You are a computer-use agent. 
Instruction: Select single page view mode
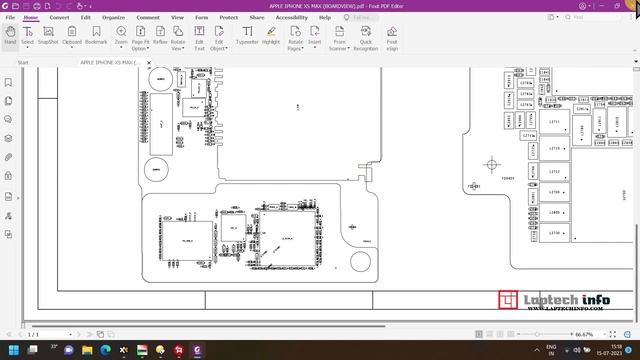(x=479, y=334)
